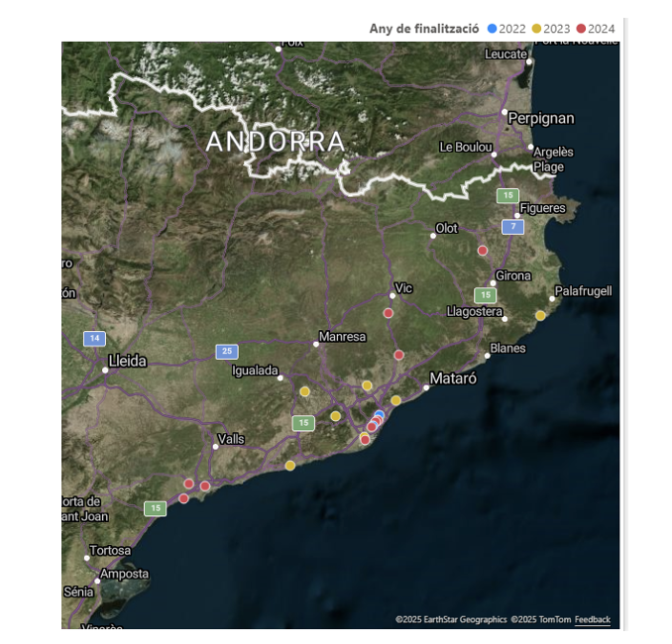Select red marker southeast of Manresa
The height and width of the screenshot is (644, 672).
point(398,355)
